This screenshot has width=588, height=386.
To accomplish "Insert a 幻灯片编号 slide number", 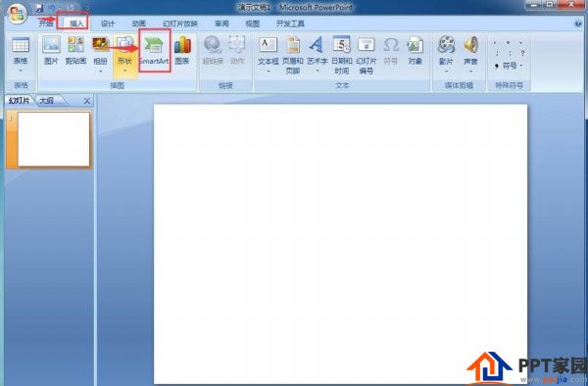I will pos(366,55).
